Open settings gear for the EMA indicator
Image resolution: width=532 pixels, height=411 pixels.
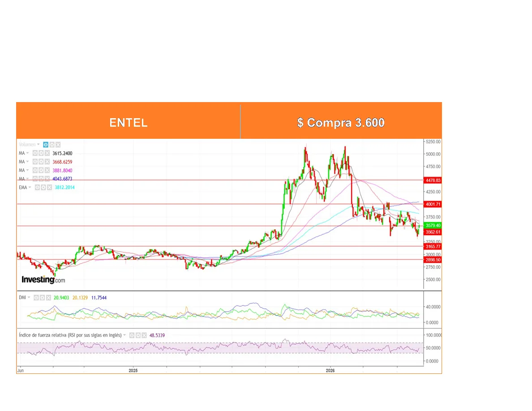click(43, 187)
